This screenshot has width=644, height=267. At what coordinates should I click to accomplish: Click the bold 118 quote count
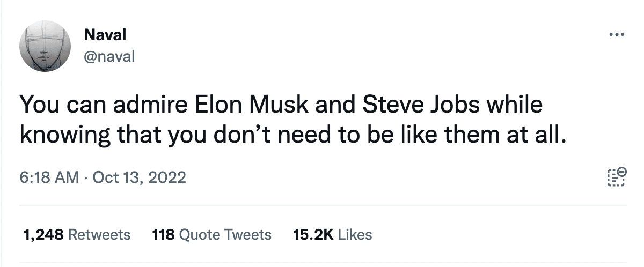(163, 234)
